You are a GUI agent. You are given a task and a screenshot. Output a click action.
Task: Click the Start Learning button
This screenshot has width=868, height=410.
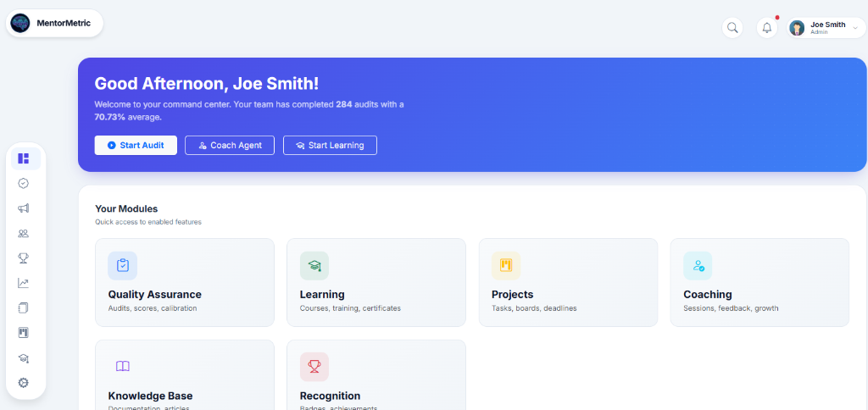(x=330, y=145)
